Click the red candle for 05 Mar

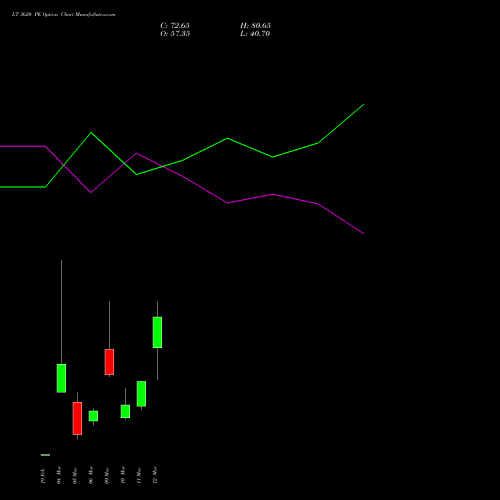pyautogui.click(x=77, y=418)
